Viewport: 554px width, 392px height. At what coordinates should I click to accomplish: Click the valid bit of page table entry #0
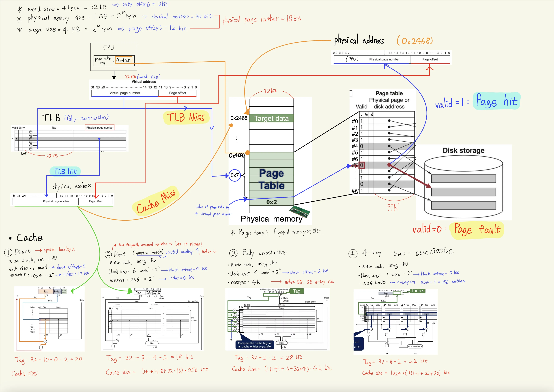(361, 121)
